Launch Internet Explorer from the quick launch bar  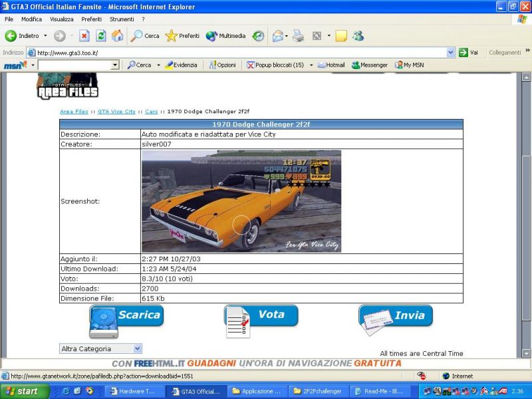tap(65, 391)
